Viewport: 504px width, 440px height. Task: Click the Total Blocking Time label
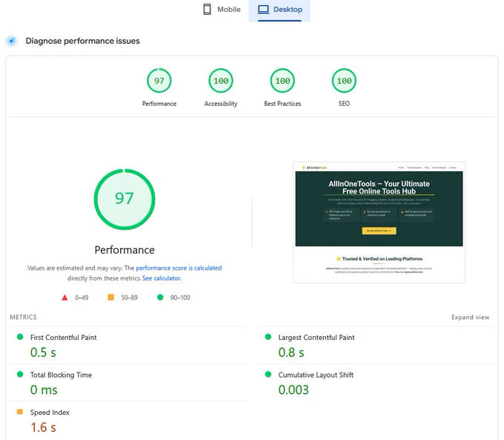point(61,375)
